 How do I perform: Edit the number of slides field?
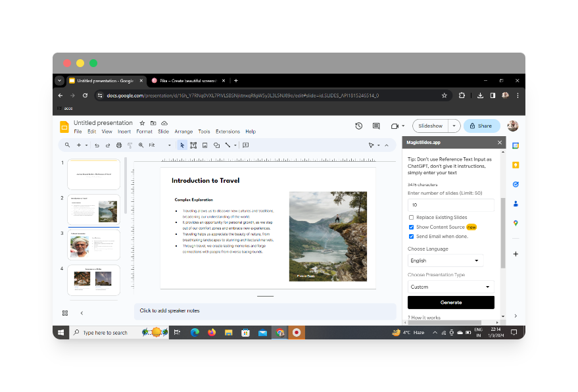coord(450,205)
